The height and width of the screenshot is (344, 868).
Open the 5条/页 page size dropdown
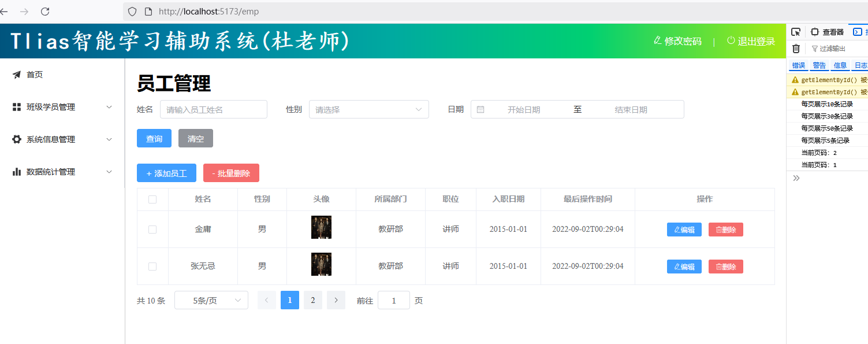(x=211, y=300)
